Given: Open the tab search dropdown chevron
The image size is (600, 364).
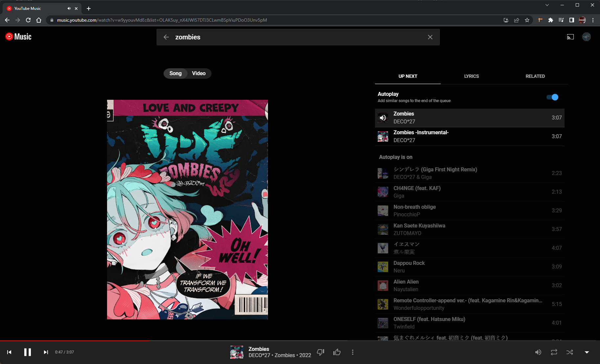Looking at the screenshot, I should [x=547, y=5].
